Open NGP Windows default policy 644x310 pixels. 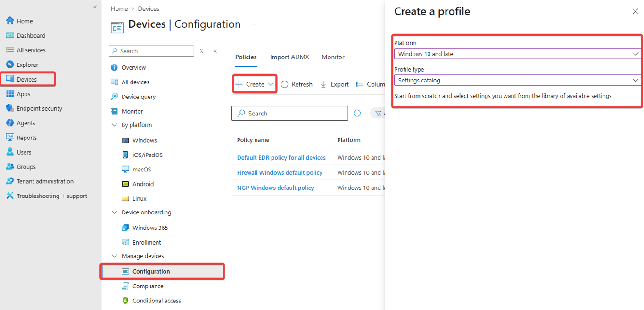[x=275, y=188]
